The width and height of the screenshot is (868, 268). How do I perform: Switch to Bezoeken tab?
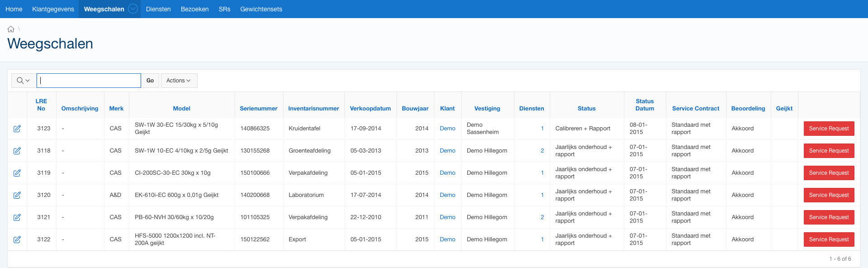[195, 9]
